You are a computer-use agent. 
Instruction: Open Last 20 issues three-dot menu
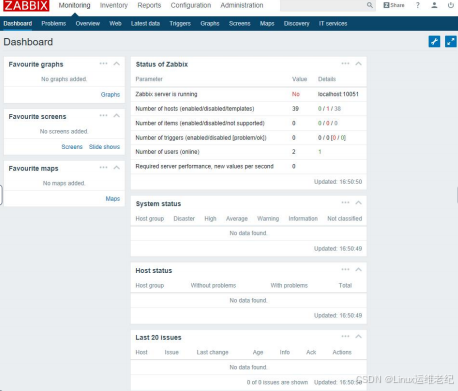(345, 336)
